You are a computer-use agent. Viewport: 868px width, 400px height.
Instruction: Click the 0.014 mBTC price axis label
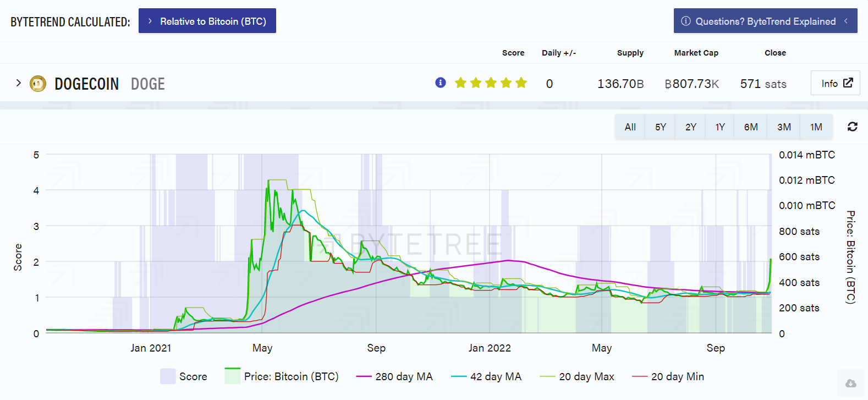pyautogui.click(x=807, y=155)
